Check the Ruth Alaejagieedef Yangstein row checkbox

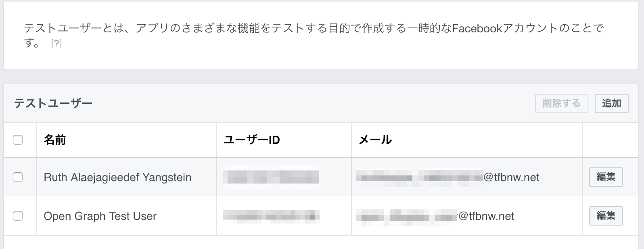click(18, 177)
